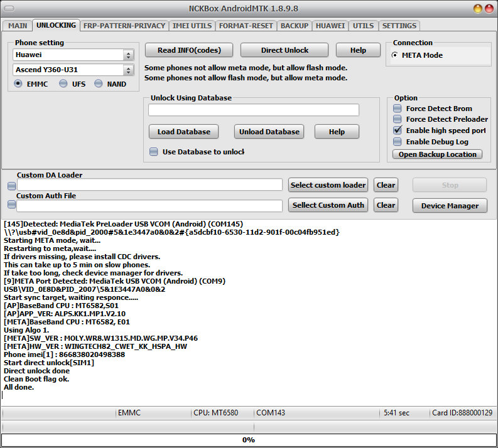This screenshot has width=498, height=448.
Task: Open the UTILS tab
Action: 363,26
